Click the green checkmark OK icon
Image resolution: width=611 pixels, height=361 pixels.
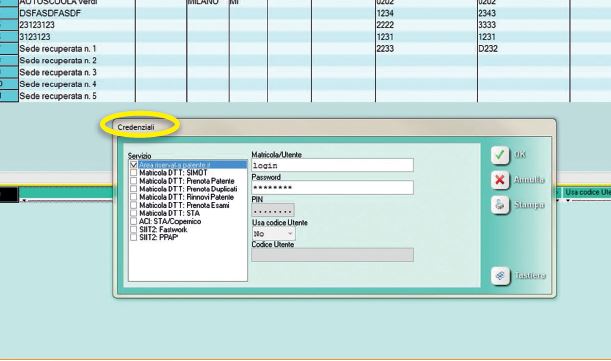[x=500, y=156]
